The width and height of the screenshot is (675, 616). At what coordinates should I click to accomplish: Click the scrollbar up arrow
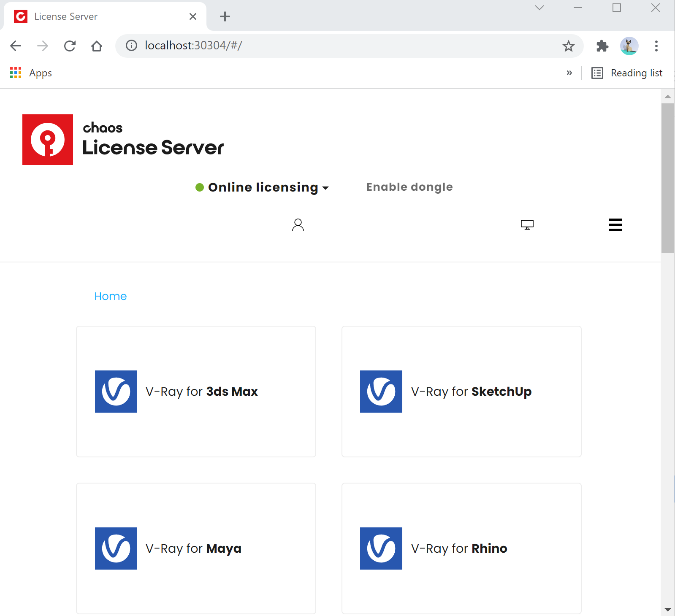(668, 97)
